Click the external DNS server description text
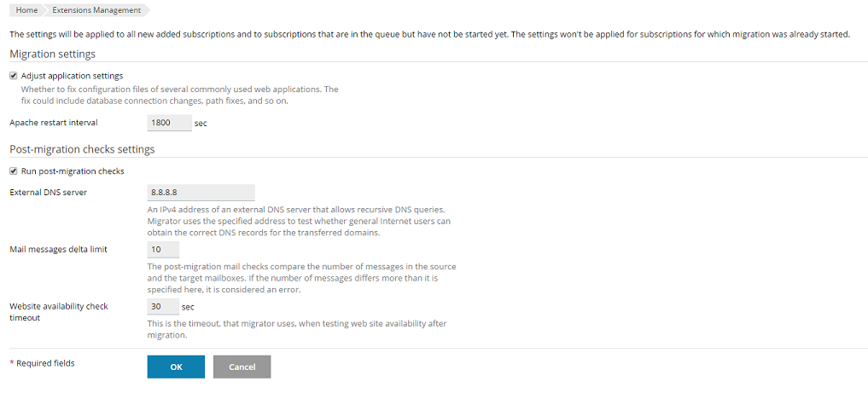The width and height of the screenshot is (868, 393). click(x=299, y=221)
